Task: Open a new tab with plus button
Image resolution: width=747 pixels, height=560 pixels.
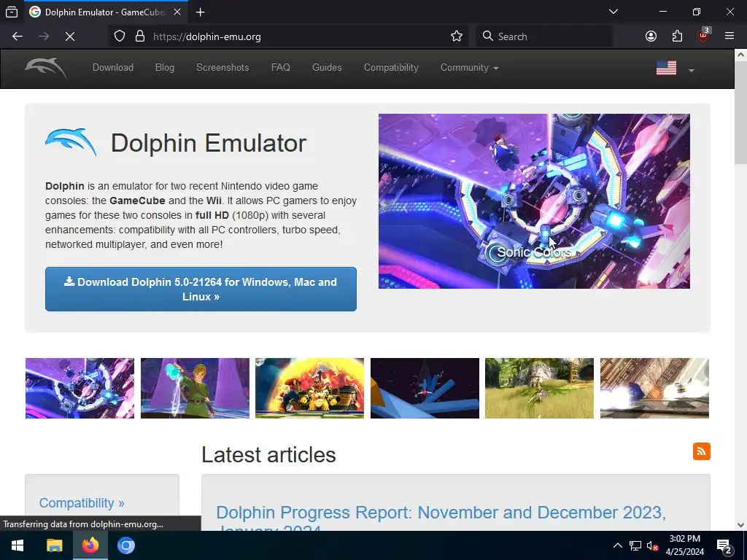Action: [201, 12]
